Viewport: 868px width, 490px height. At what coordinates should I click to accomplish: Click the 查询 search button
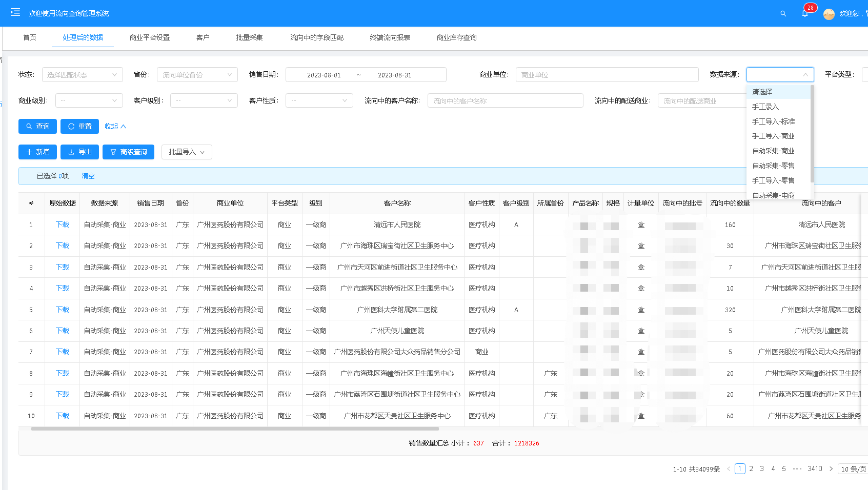(x=37, y=126)
